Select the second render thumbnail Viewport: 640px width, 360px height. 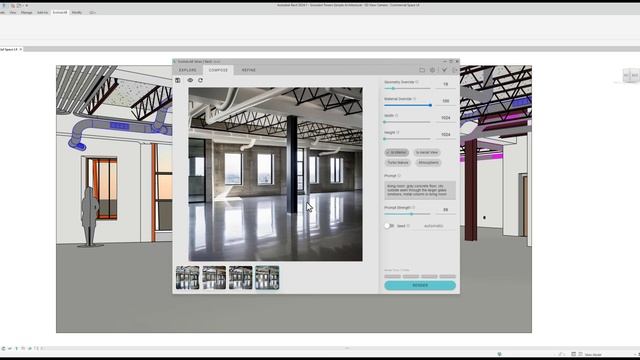[x=214, y=278]
